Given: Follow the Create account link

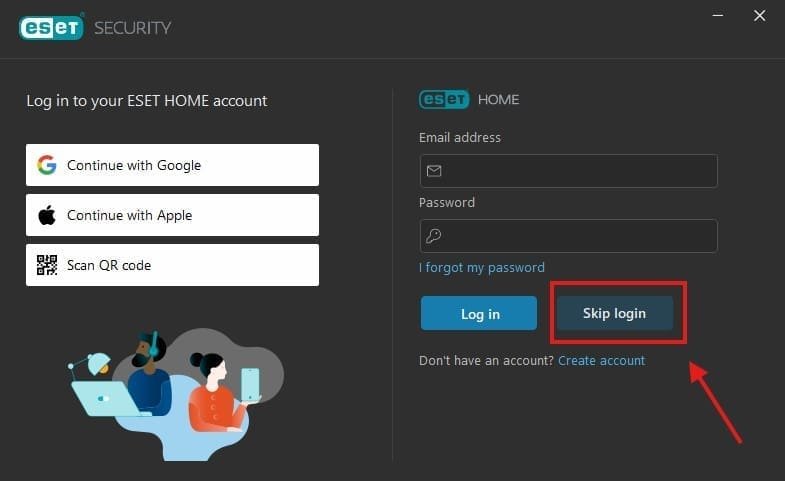Looking at the screenshot, I should 601,360.
